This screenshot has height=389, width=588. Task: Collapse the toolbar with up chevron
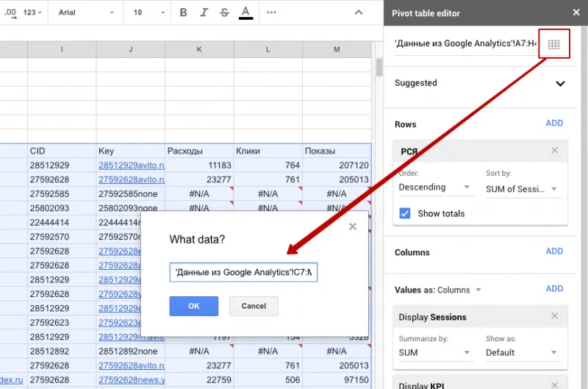[359, 13]
